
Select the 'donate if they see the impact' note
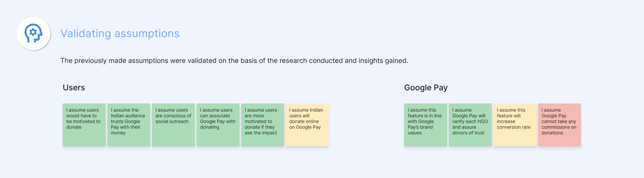click(x=263, y=125)
